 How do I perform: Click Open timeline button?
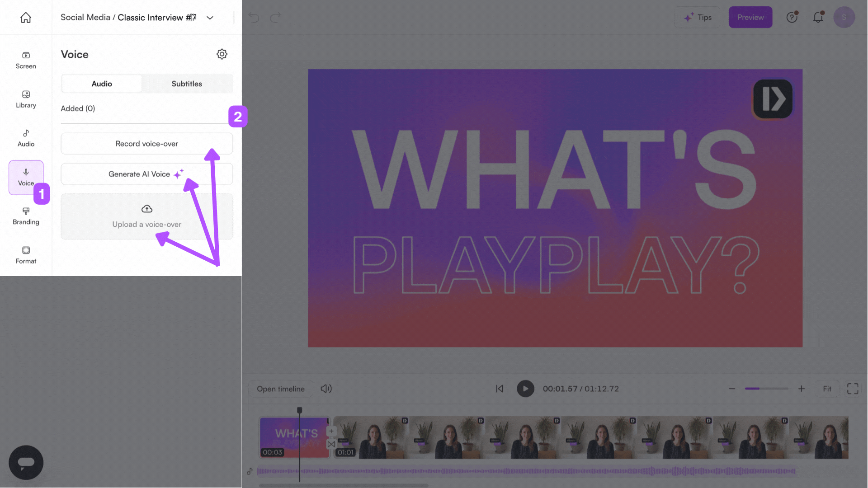281,389
